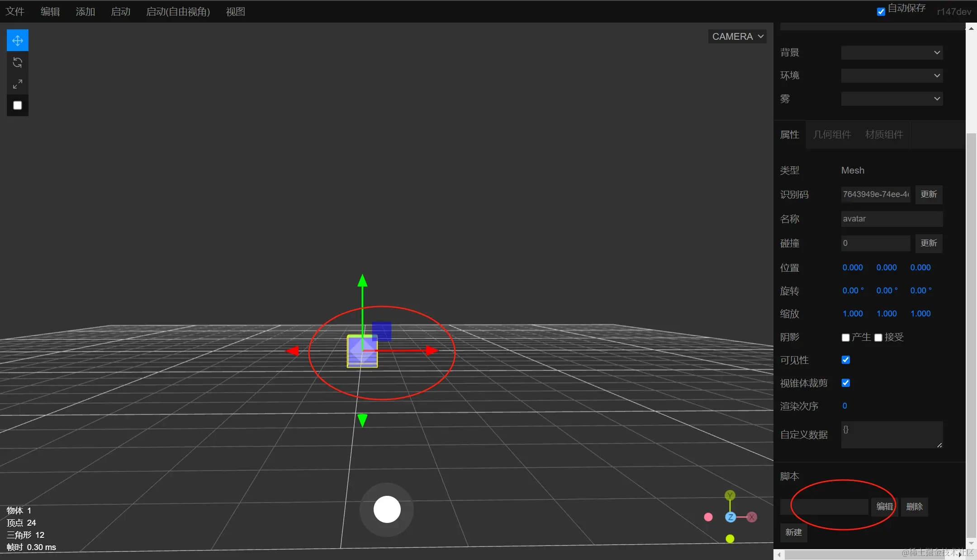
Task: Select the scale tool
Action: pos(18,84)
